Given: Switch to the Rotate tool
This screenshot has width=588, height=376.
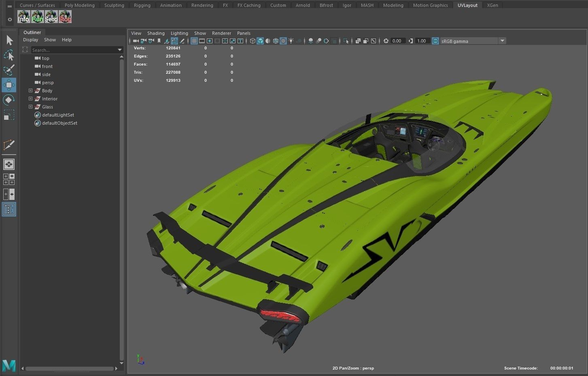Looking at the screenshot, I should point(9,100).
